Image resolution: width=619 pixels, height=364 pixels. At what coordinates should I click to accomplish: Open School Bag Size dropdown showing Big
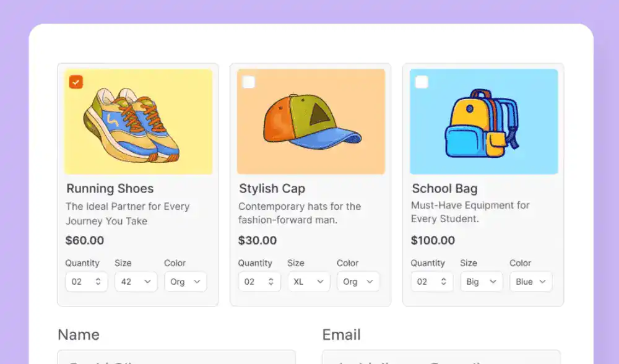(482, 282)
